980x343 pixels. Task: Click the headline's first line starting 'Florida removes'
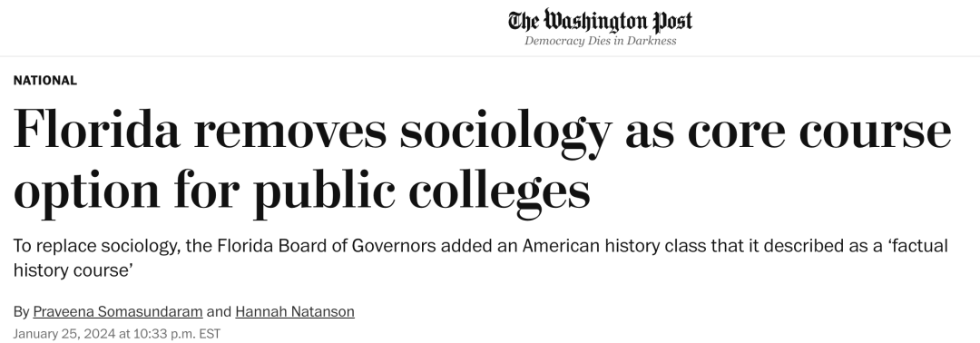pyautogui.click(x=482, y=132)
